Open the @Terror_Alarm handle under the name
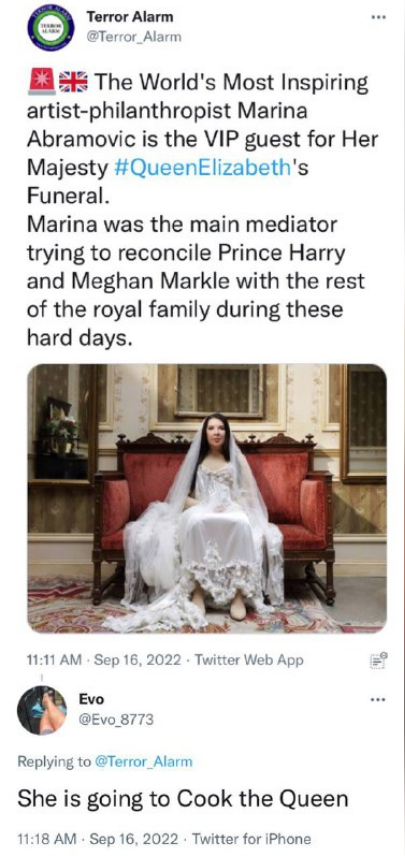The height and width of the screenshot is (856, 405). click(x=134, y=38)
